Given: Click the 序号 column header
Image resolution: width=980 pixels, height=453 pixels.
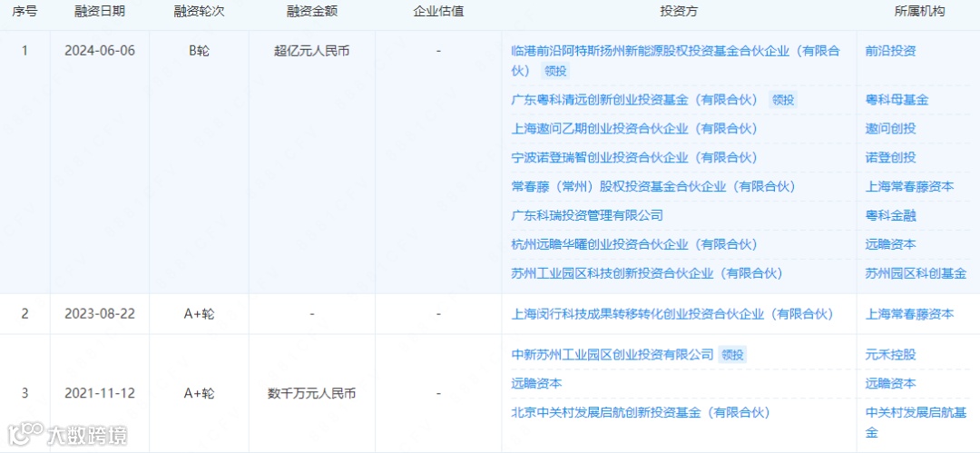Looking at the screenshot, I should pyautogui.click(x=24, y=12).
